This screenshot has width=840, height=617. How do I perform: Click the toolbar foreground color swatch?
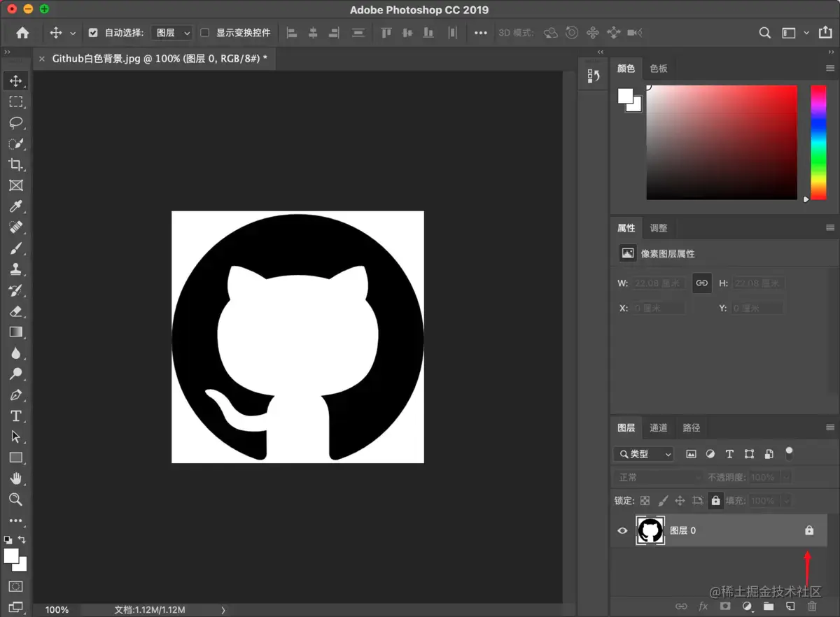coord(11,556)
